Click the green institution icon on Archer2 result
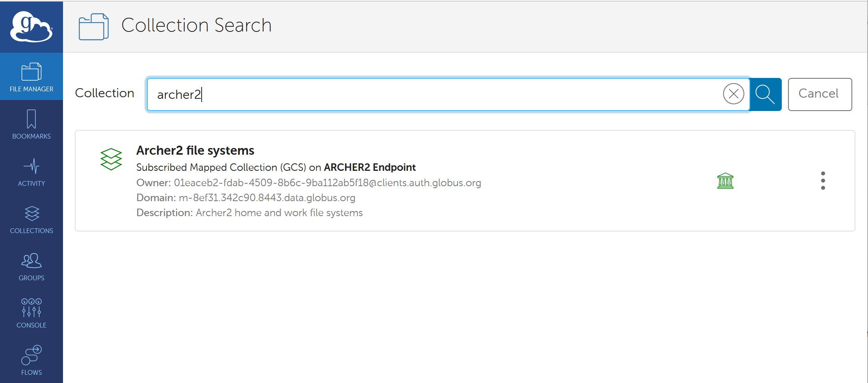 point(725,181)
